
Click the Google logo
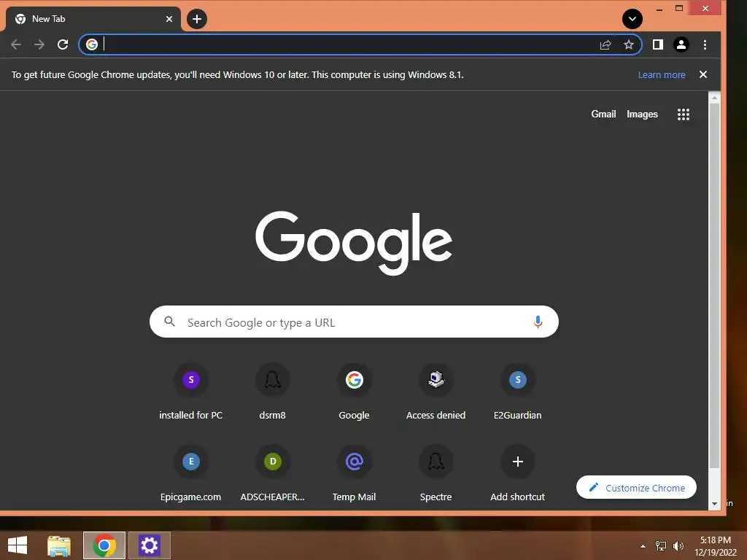354,243
